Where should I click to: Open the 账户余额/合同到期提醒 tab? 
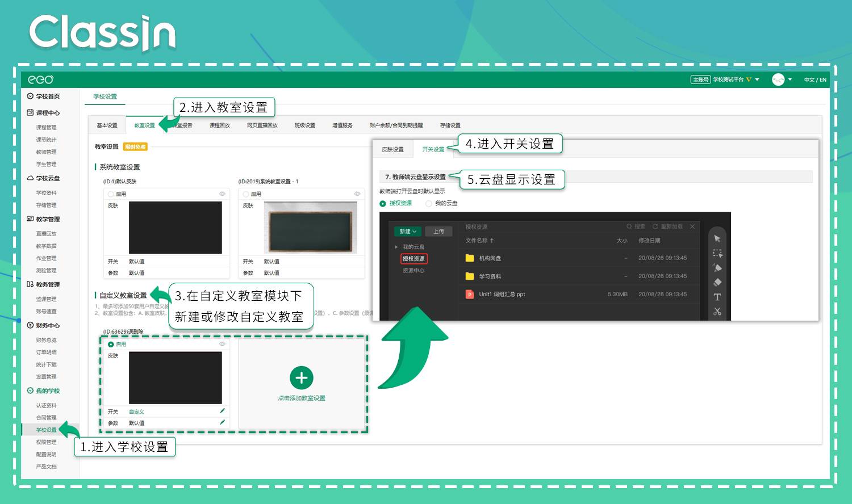(x=396, y=125)
